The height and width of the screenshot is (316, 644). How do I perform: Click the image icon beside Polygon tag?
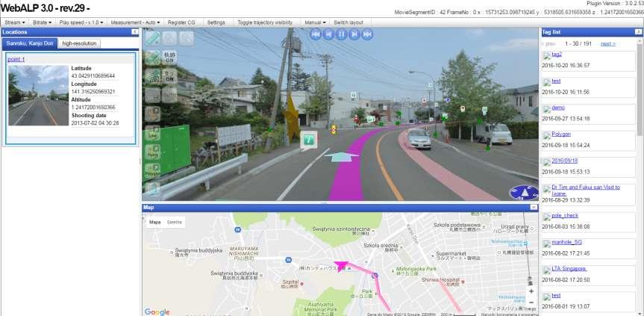547,136
